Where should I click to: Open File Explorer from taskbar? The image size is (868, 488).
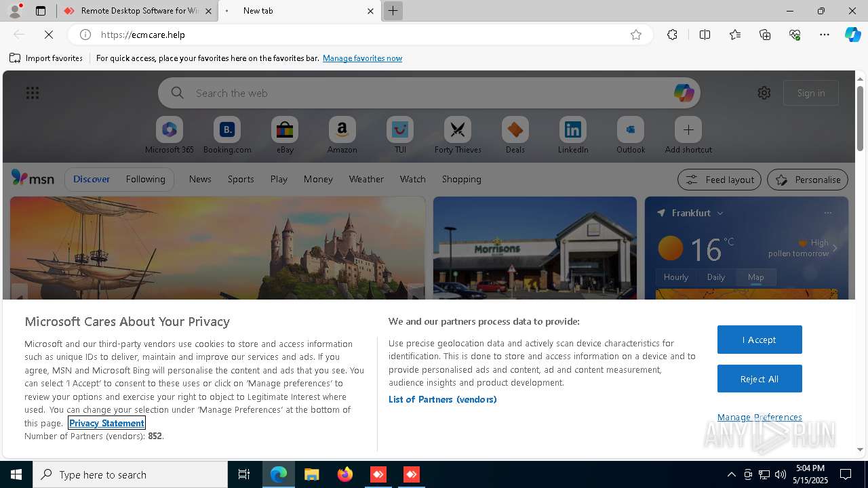tap(311, 474)
